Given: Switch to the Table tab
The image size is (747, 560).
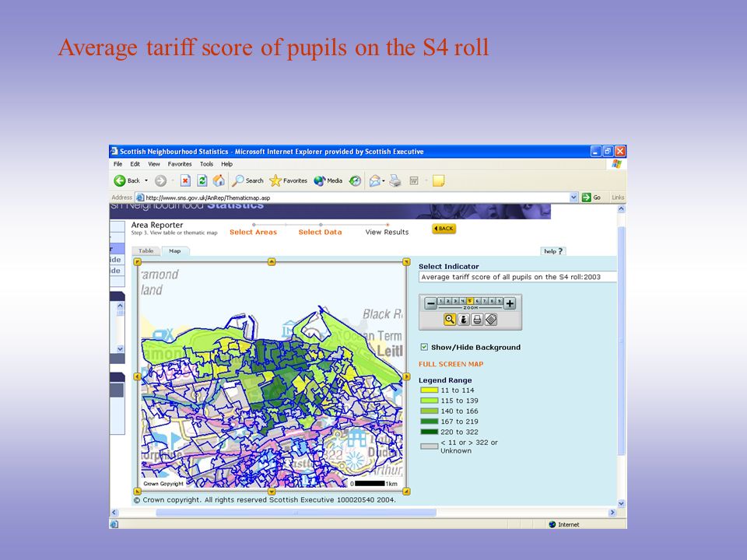Looking at the screenshot, I should click(146, 251).
